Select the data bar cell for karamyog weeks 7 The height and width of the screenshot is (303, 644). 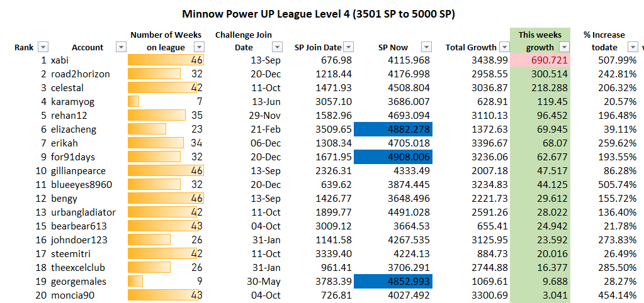(x=166, y=102)
